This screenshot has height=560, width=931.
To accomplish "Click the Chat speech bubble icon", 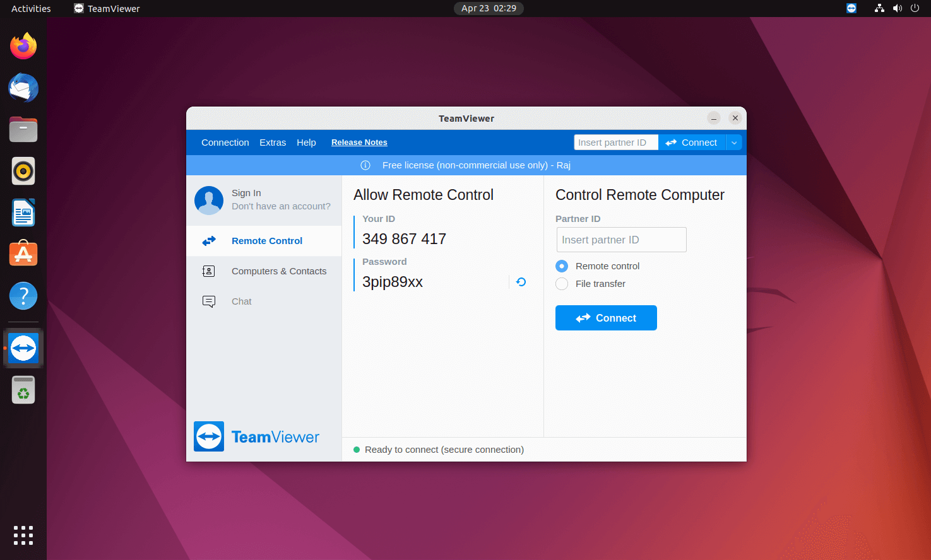I will point(209,301).
